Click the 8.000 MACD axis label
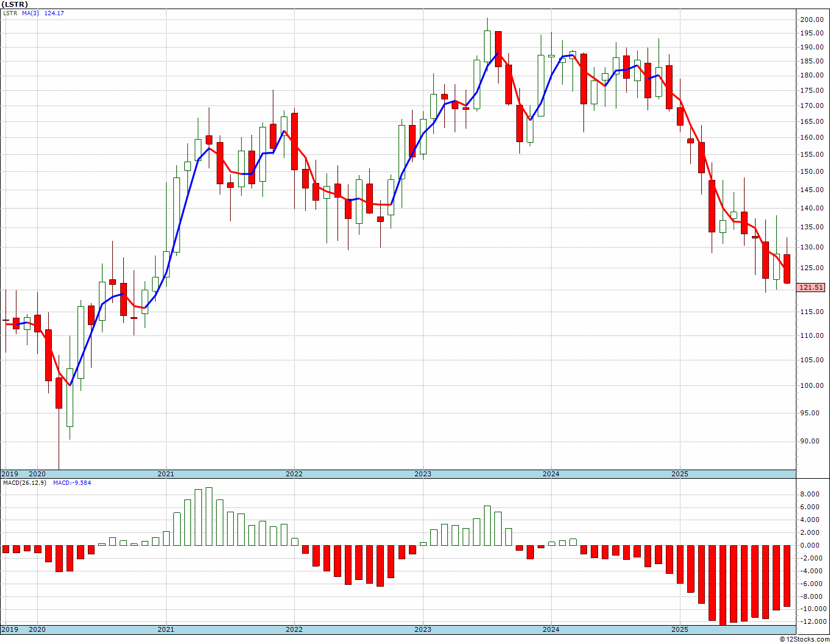Viewport: 830px width, 644px height. coord(811,495)
